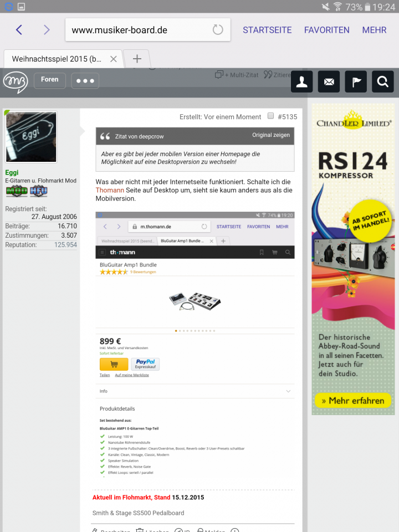This screenshot has width=399, height=532.
Task: Click the green MOD badge
Action: pyautogui.click(x=17, y=191)
